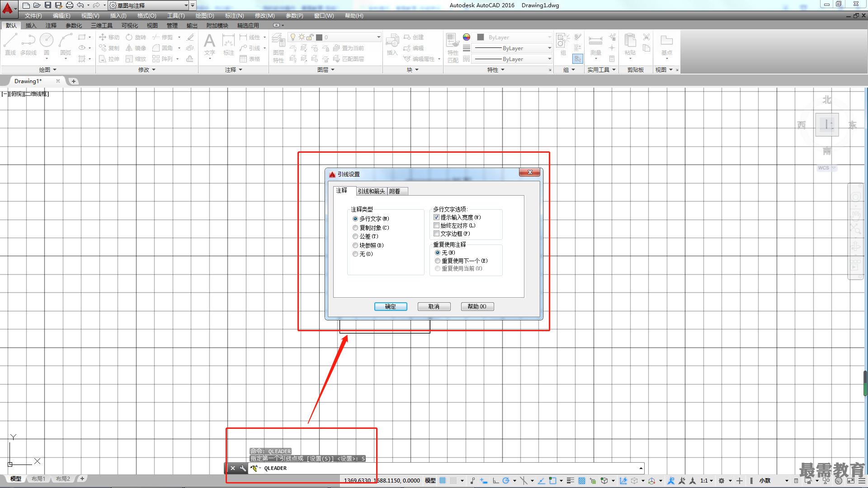Click the 帮助(H) button in dialog

click(x=477, y=306)
